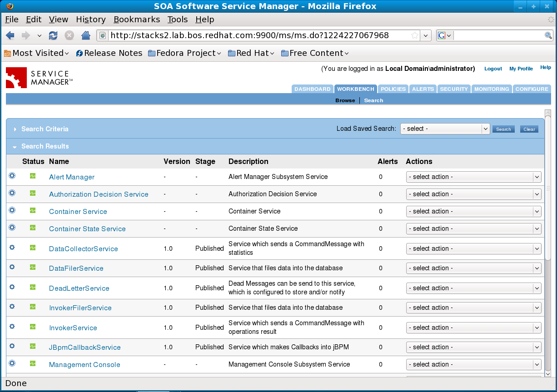The width and height of the screenshot is (557, 392).
Task: Click the status icon of Container Service
Action: (x=33, y=210)
